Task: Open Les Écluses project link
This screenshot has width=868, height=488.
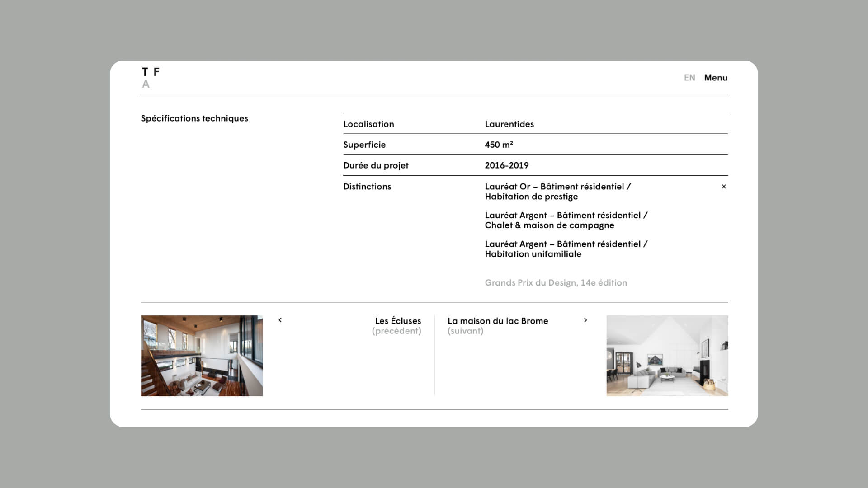Action: [398, 321]
